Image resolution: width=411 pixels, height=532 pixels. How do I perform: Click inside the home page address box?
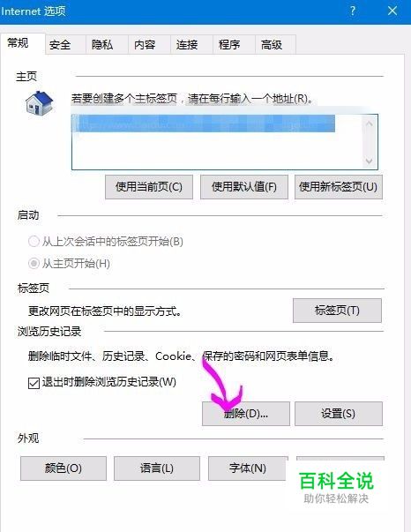pos(217,142)
